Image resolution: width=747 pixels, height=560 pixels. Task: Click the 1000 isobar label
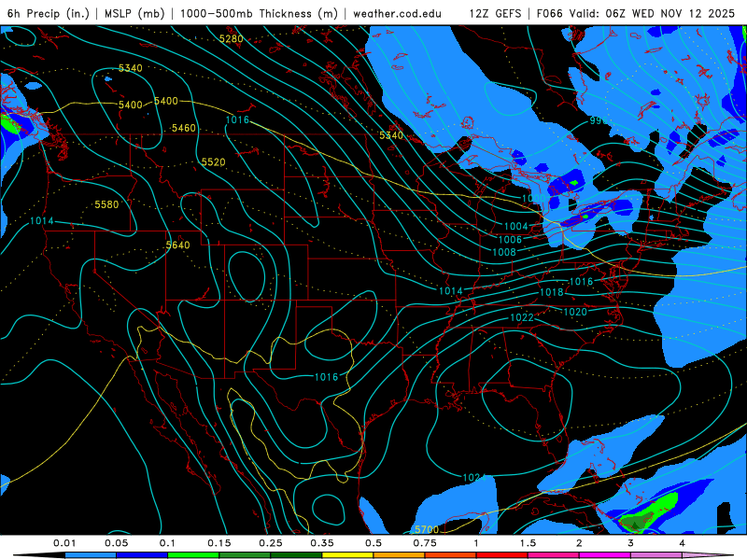coord(533,198)
